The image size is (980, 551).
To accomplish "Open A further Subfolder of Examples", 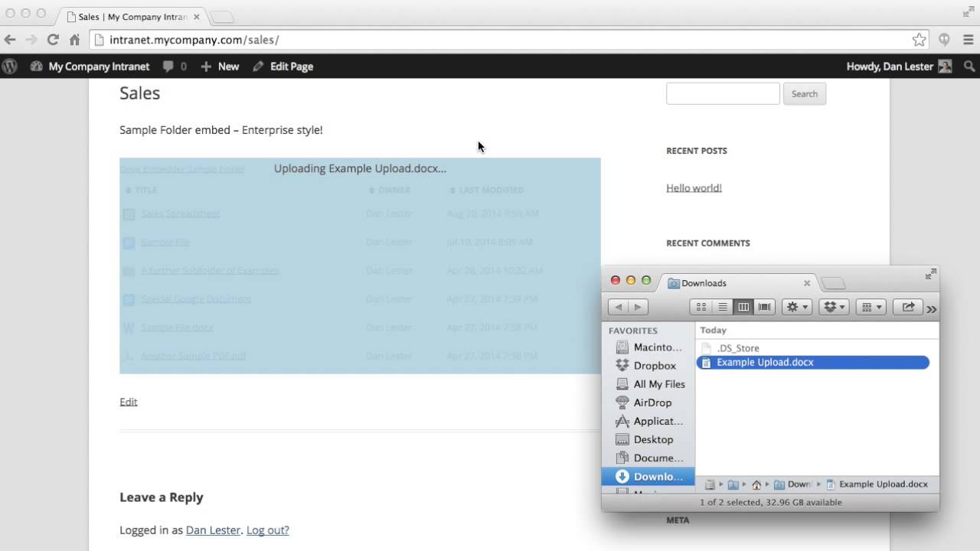I will click(x=210, y=270).
